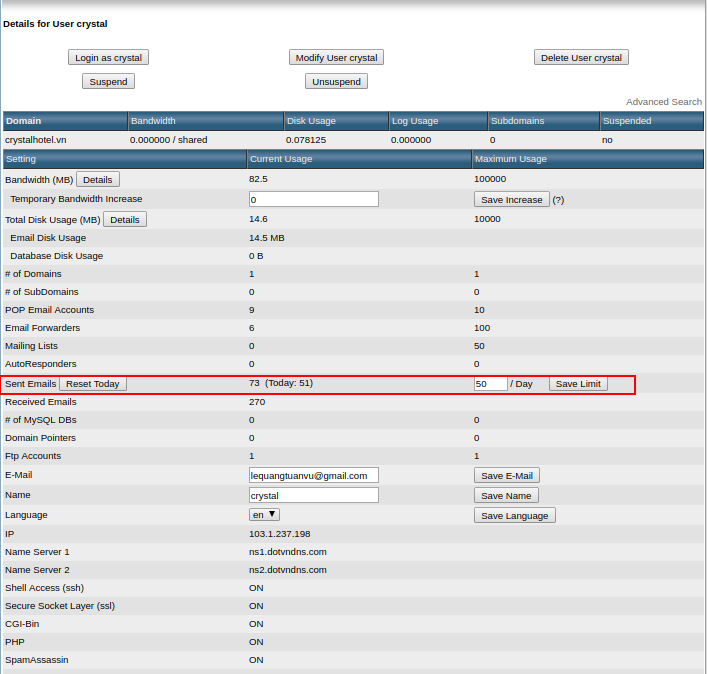Focus the Temporary Bandwidth Increase field
Viewport: 707px width, 674px height.
313,199
